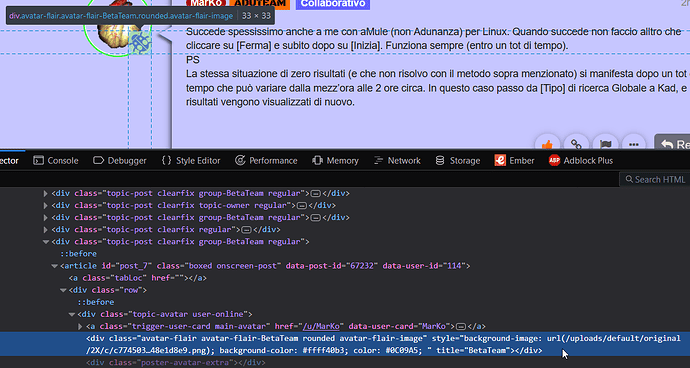Switch to the Network tab
Viewport: 690px width, 368px height.
tap(397, 161)
